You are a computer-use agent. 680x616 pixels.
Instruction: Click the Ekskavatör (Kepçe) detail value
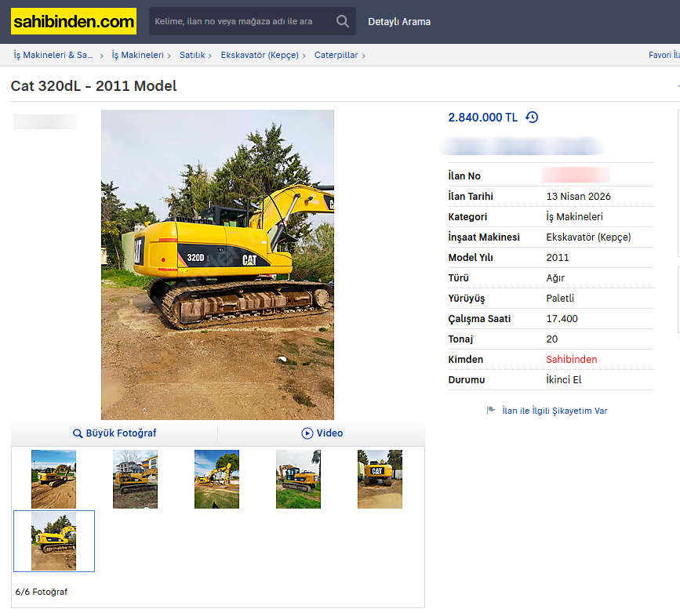pyautogui.click(x=588, y=237)
